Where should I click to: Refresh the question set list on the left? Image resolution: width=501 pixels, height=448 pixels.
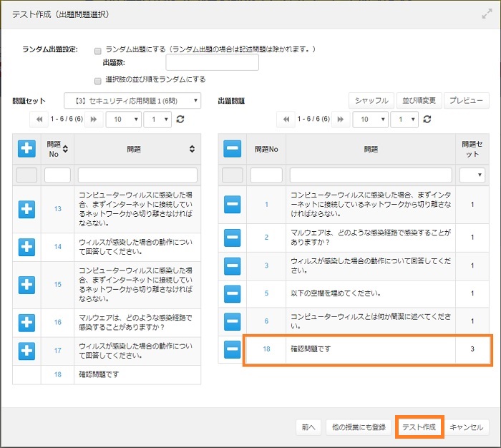click(180, 120)
